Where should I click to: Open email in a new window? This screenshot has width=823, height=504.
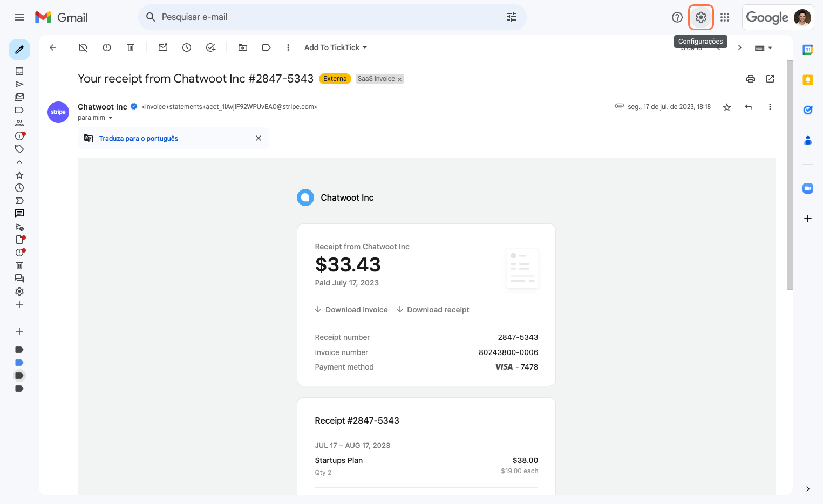point(770,79)
